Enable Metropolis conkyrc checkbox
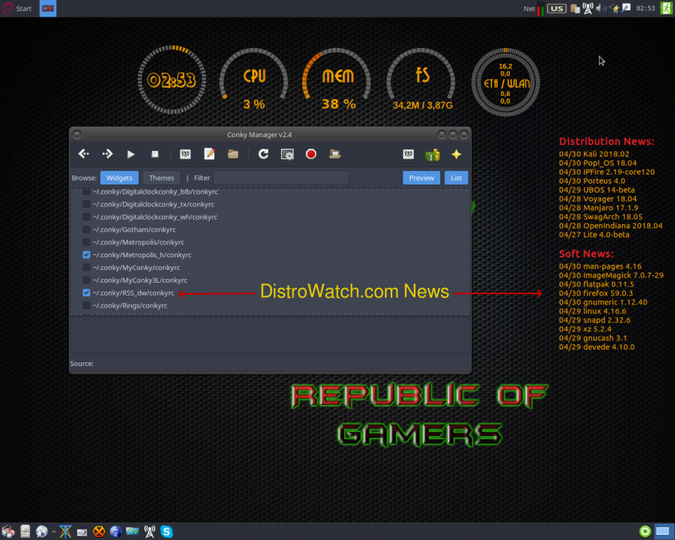The image size is (675, 540). [x=87, y=242]
